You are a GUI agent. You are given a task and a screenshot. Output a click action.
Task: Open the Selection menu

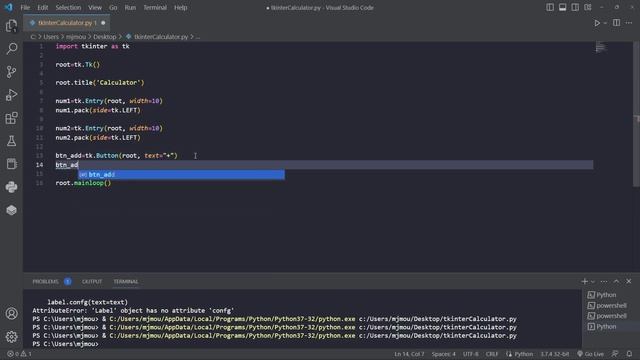(68, 7)
